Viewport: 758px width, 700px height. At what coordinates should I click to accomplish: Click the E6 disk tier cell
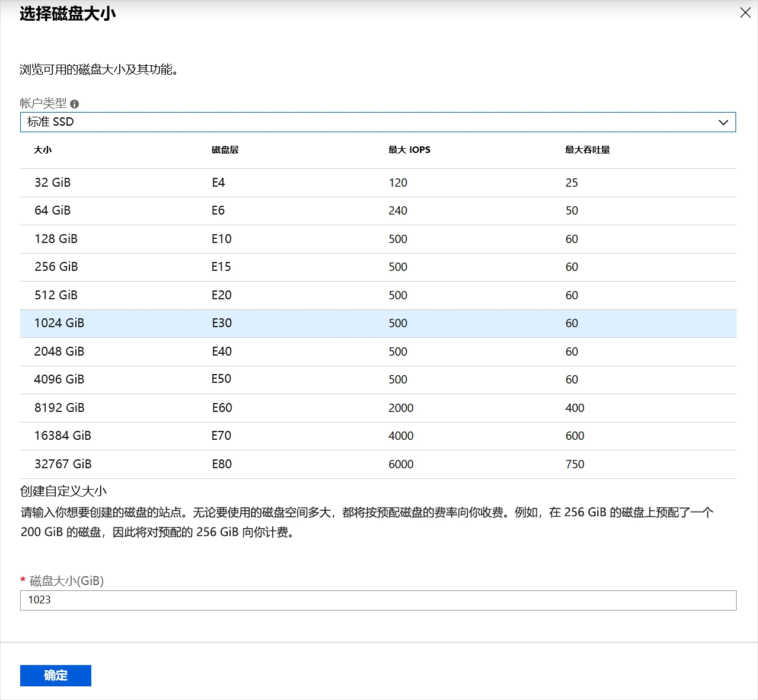point(218,210)
